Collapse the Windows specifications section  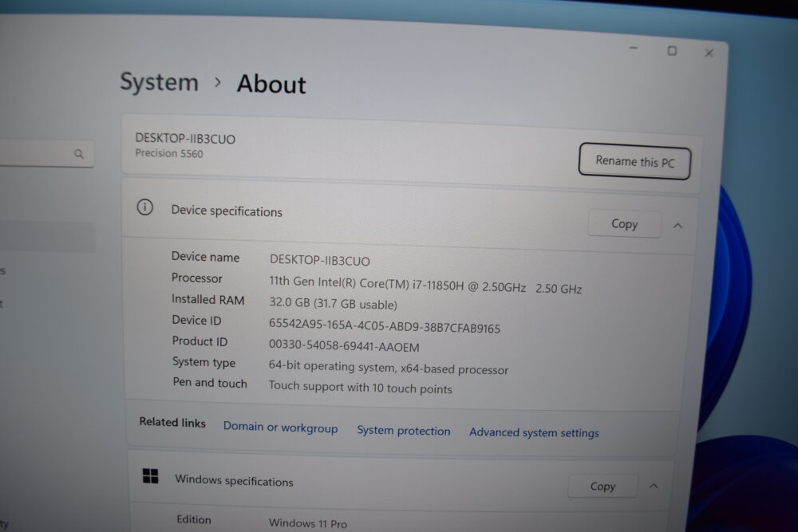(x=654, y=487)
